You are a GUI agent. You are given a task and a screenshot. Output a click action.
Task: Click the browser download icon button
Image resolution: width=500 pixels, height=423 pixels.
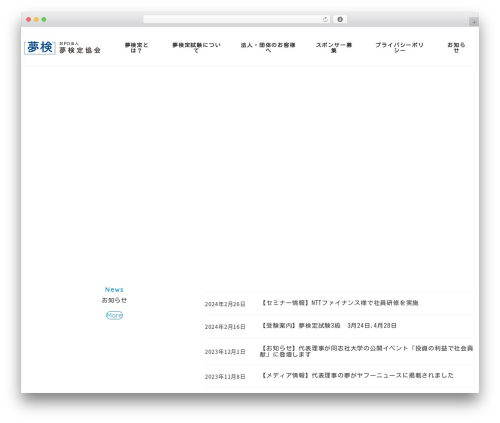pos(340,20)
